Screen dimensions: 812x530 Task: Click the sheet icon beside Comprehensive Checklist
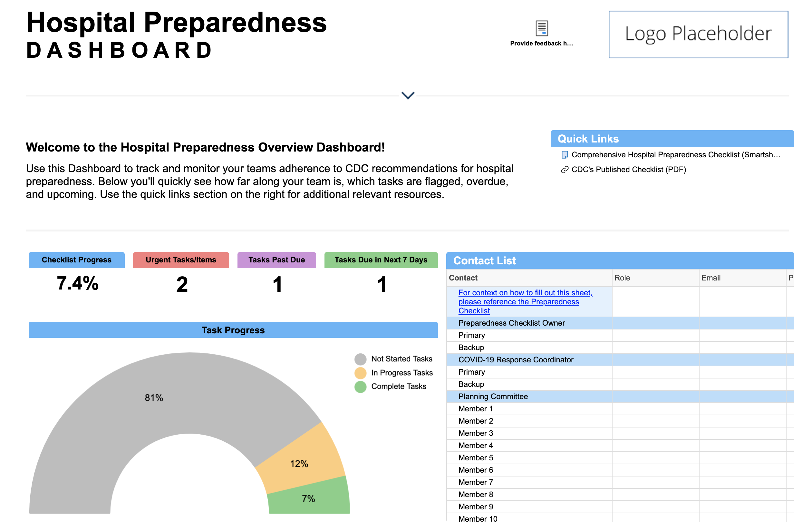click(564, 155)
